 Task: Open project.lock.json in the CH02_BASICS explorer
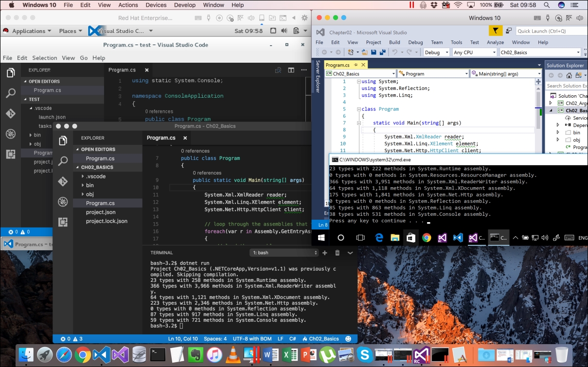point(107,221)
